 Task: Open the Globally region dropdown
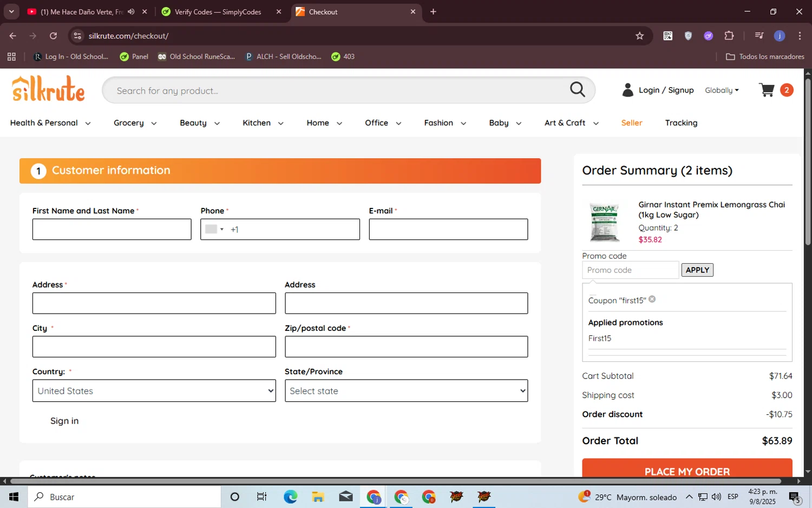click(722, 90)
